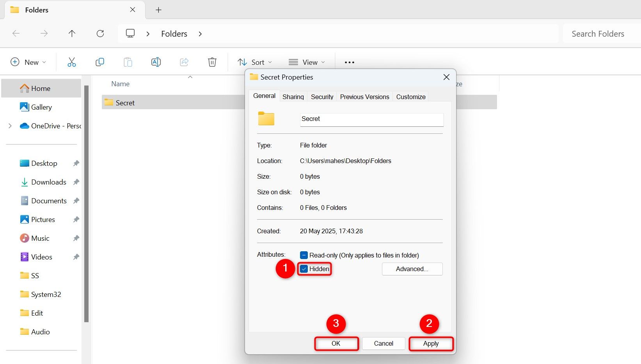The width and height of the screenshot is (641, 364).
Task: Close the Secret Properties dialog
Action: [x=447, y=77]
